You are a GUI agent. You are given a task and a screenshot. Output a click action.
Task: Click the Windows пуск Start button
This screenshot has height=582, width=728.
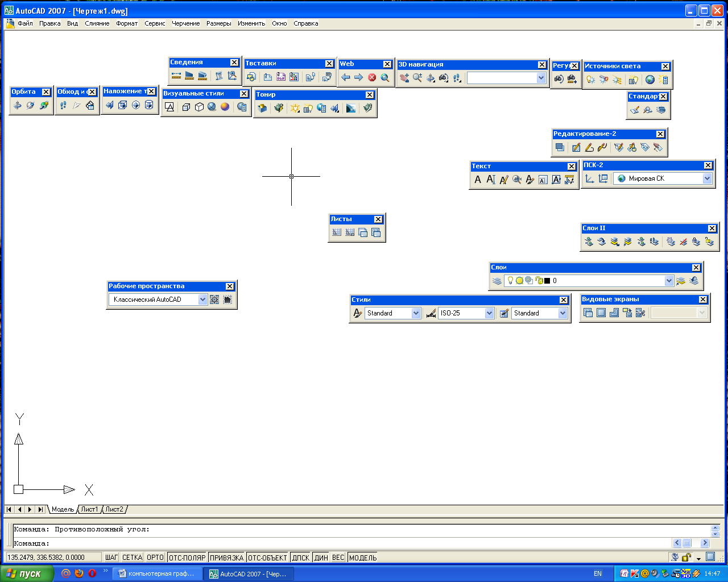coord(27,573)
